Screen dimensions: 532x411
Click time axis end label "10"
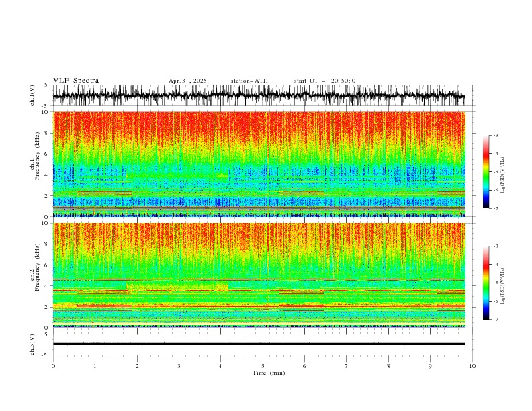click(472, 366)
